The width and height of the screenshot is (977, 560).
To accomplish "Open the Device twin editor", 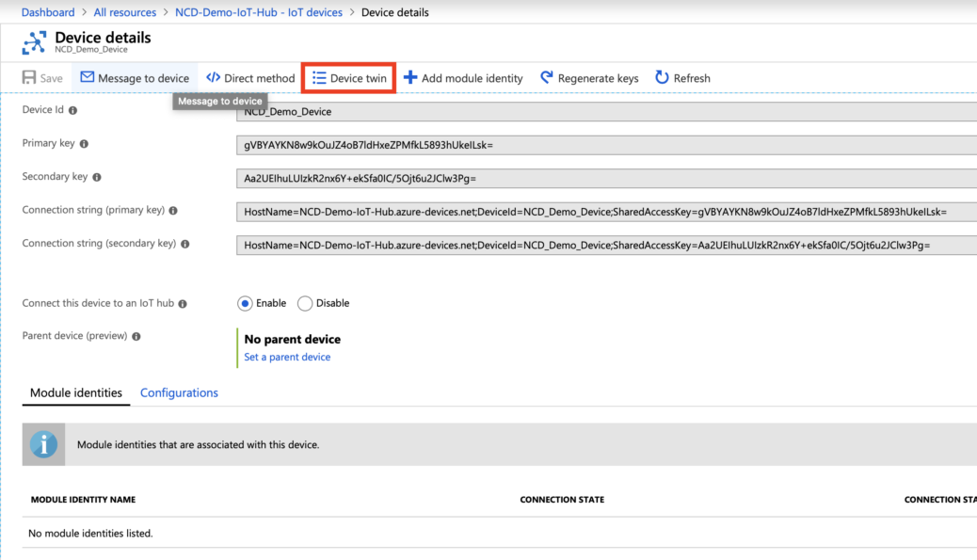I will click(347, 77).
